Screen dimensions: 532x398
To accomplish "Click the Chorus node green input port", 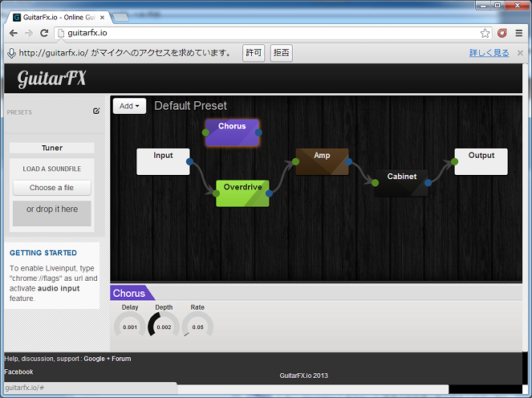I will [205, 132].
